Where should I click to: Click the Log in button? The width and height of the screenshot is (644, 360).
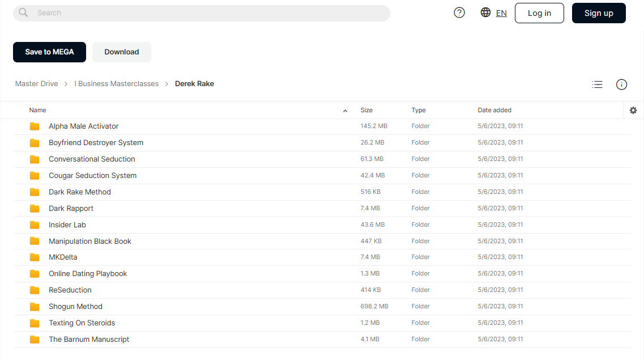click(x=539, y=13)
